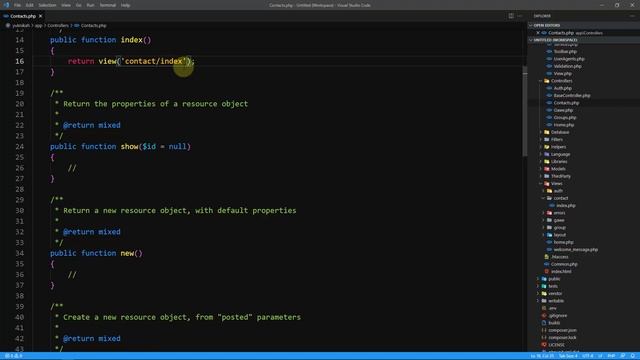Collapse the Controllers folder

(x=561, y=81)
